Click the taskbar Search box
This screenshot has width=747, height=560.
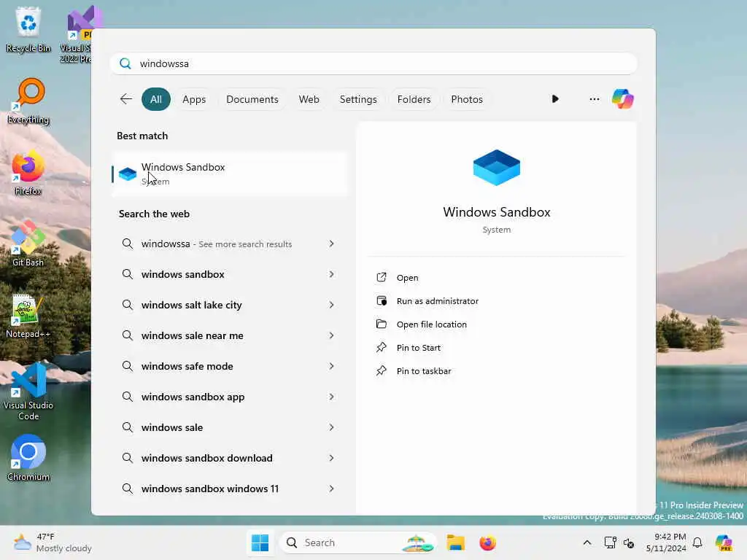(358, 542)
